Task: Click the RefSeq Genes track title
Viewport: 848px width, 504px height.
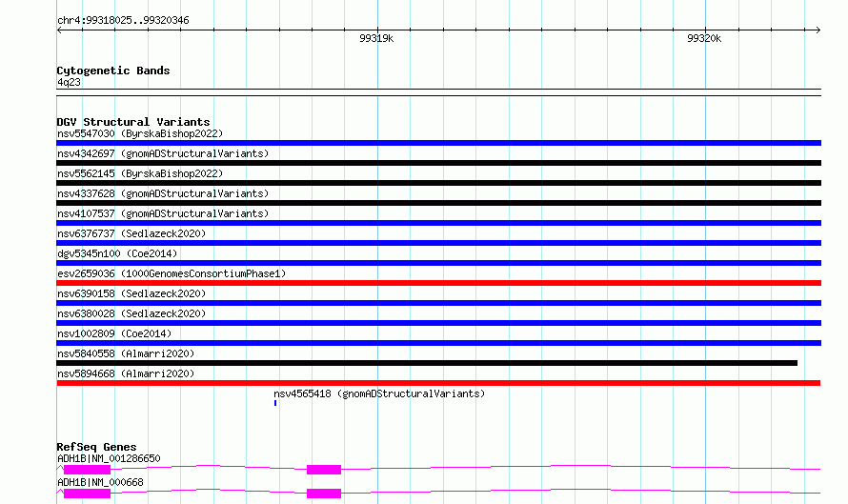Action: pos(96,447)
